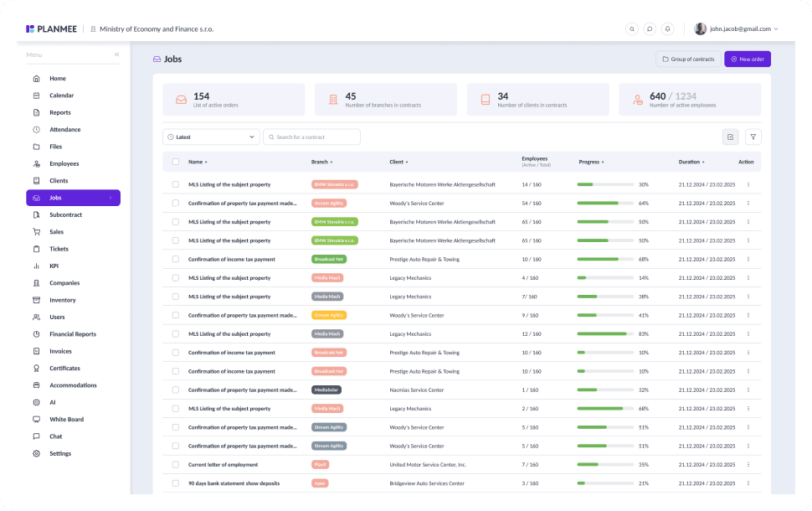812x511 pixels.
Task: Open action menu for 90 days bank statement row
Action: tap(748, 483)
